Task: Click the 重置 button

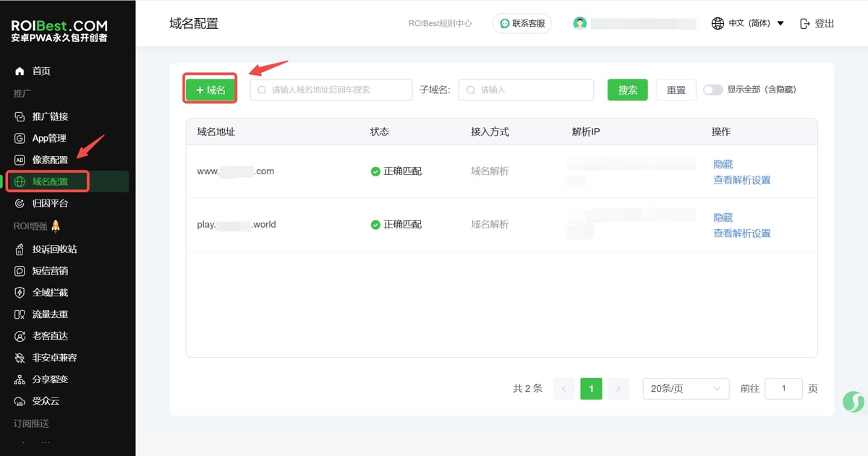Action: point(676,90)
